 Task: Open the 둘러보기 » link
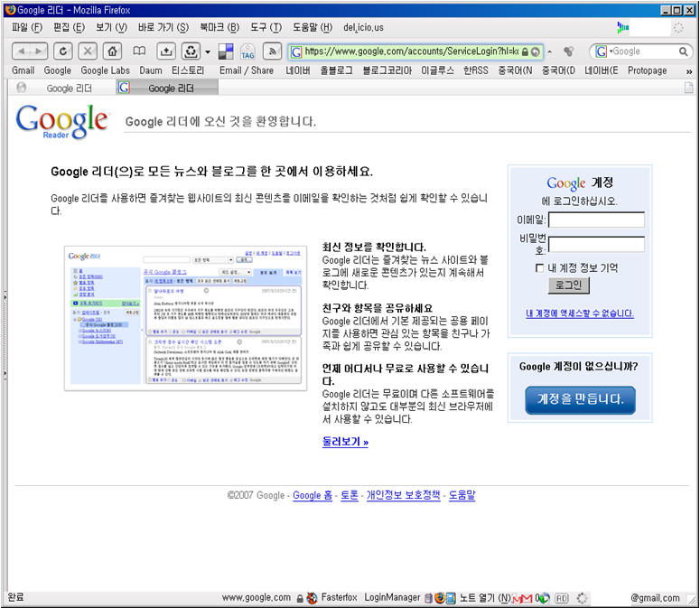pos(345,442)
